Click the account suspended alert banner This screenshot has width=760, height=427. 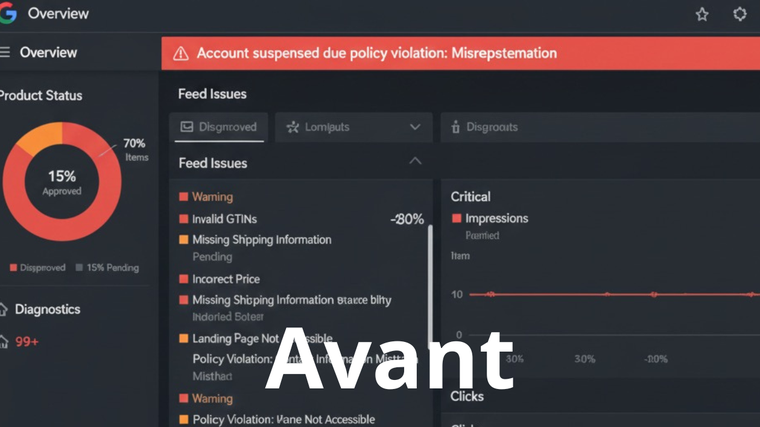point(460,53)
